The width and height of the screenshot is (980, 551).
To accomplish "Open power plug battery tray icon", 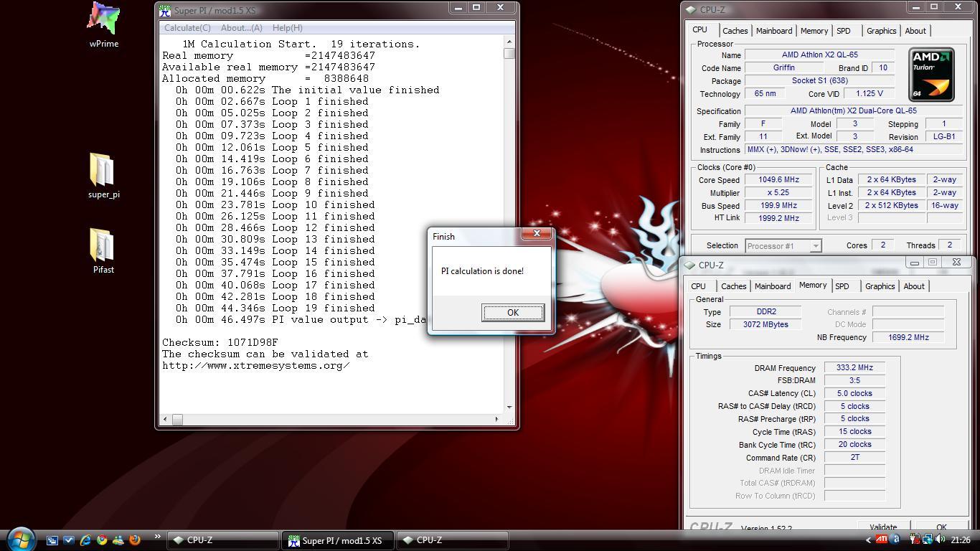I will (915, 540).
